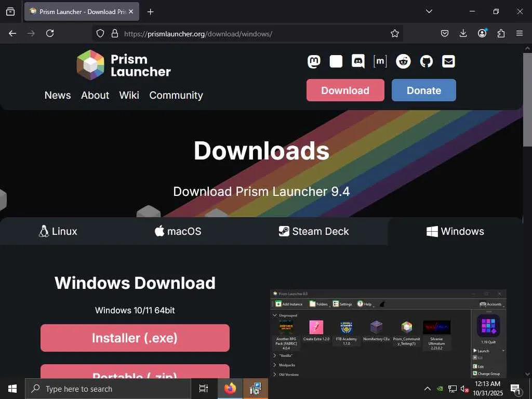Click the padlock site security icon
The height and width of the screenshot is (399, 532).
tap(115, 33)
